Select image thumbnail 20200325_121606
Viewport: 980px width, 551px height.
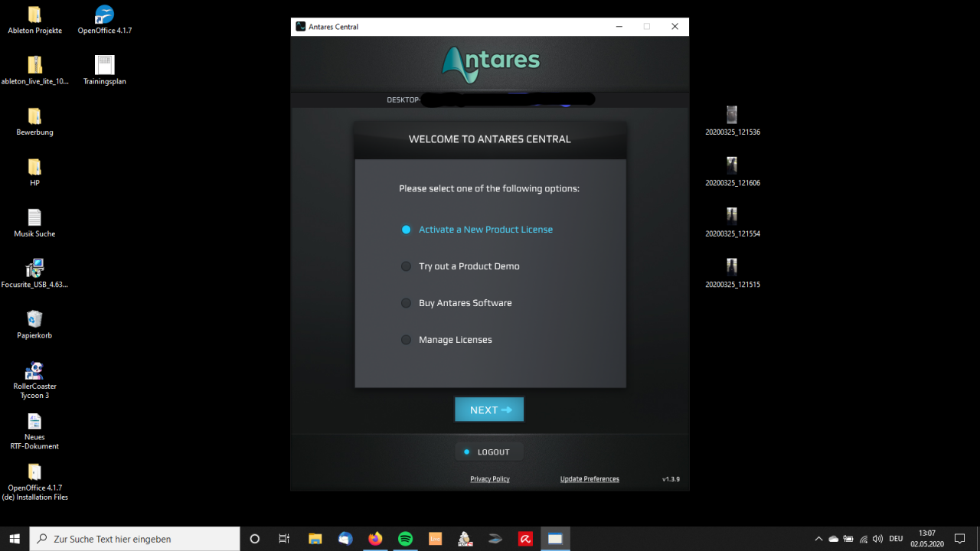tap(733, 172)
